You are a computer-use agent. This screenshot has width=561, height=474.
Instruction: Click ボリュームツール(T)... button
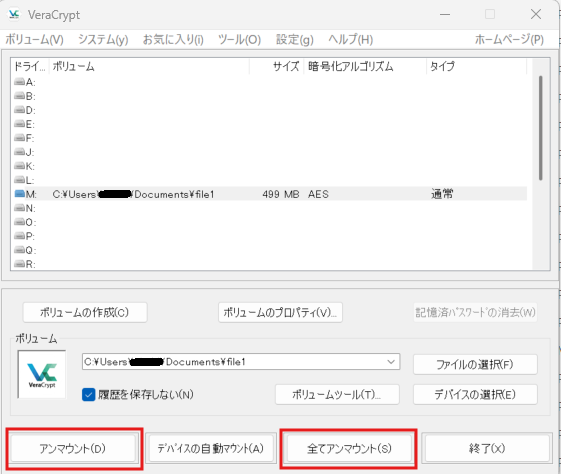337,395
